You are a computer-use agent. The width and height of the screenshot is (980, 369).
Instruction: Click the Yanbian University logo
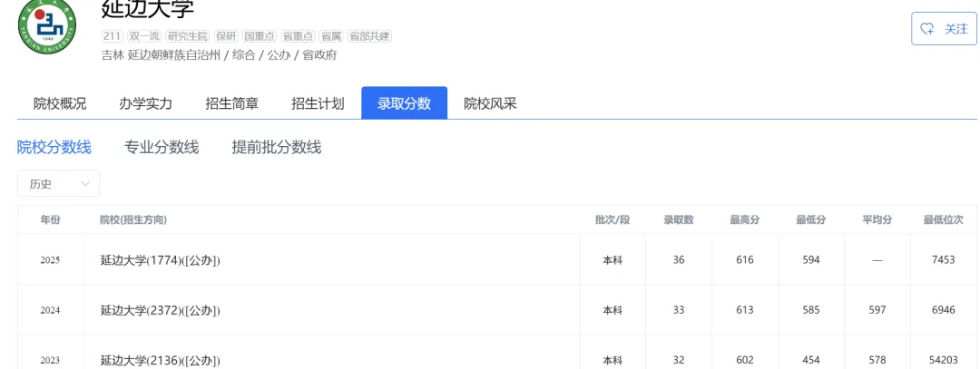(48, 27)
